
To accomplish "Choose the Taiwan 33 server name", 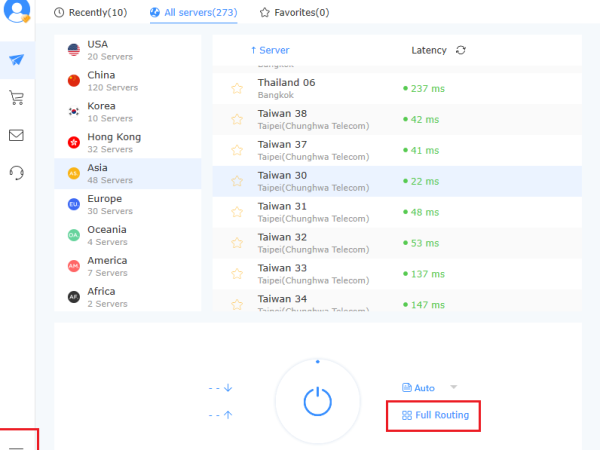I will [282, 268].
